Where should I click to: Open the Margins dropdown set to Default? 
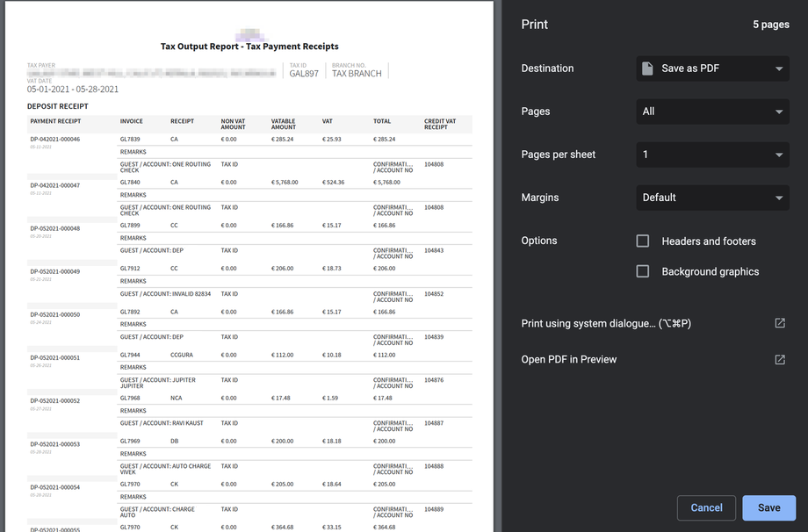click(x=712, y=198)
